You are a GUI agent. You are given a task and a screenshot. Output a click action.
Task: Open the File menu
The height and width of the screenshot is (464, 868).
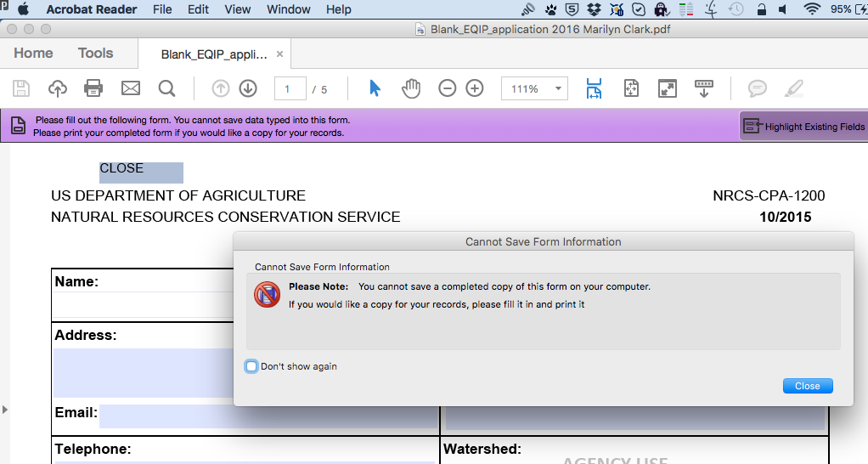162,9
